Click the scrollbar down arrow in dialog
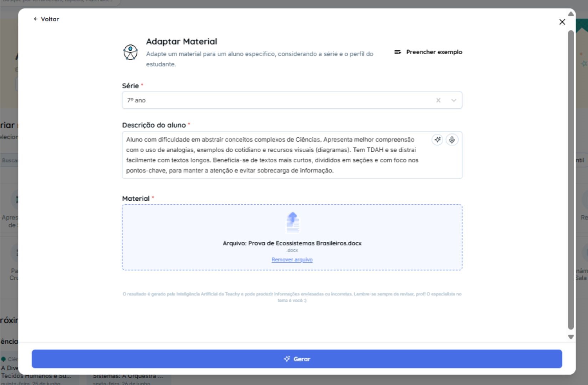The width and height of the screenshot is (588, 385). (571, 337)
